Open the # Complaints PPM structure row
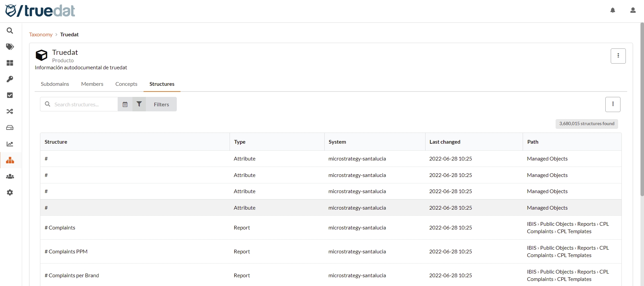 pos(66,252)
